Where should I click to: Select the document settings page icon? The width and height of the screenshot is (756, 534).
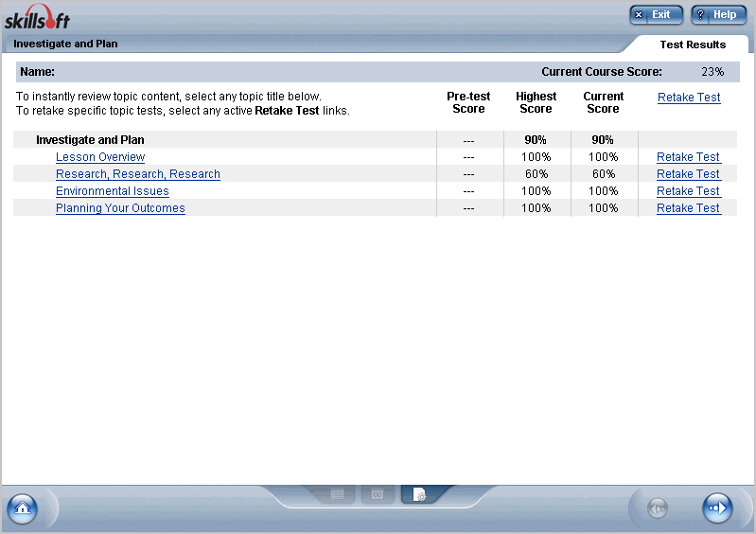(x=419, y=494)
